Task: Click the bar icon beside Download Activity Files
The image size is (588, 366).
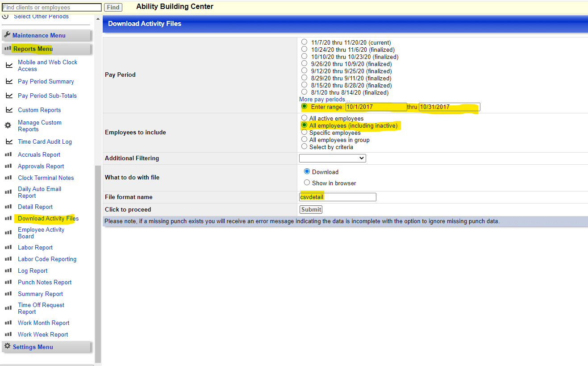Action: click(x=8, y=218)
